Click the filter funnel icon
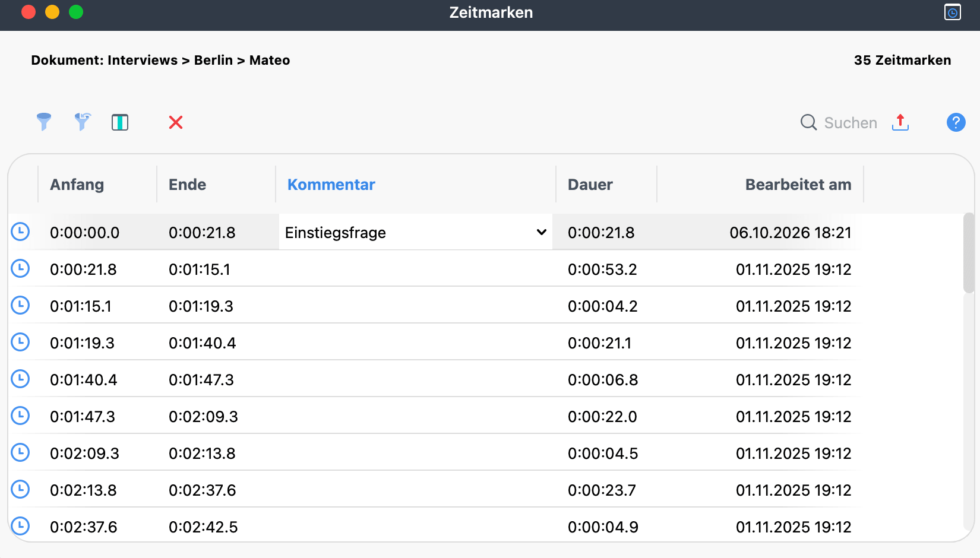 coord(43,122)
